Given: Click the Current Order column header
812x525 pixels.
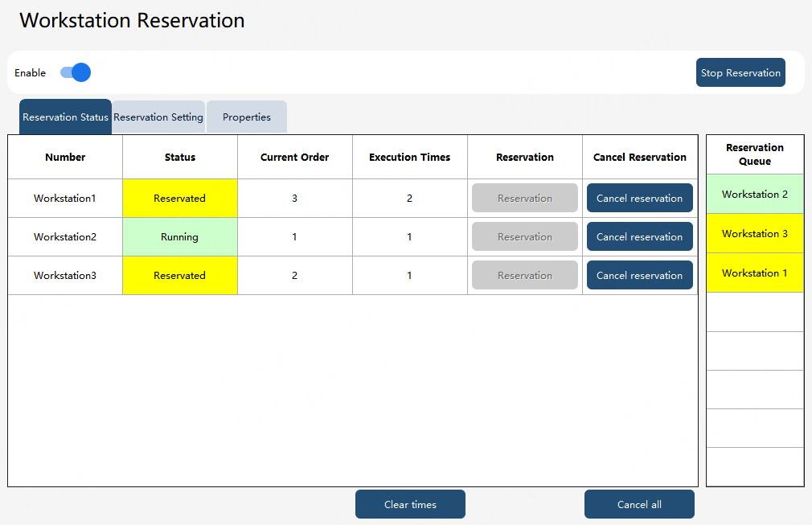Looking at the screenshot, I should tap(295, 157).
